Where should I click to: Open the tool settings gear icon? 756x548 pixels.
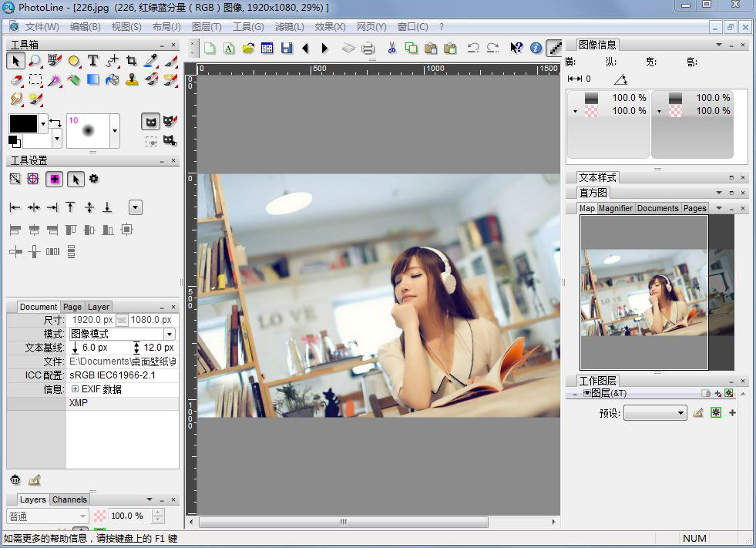[93, 179]
